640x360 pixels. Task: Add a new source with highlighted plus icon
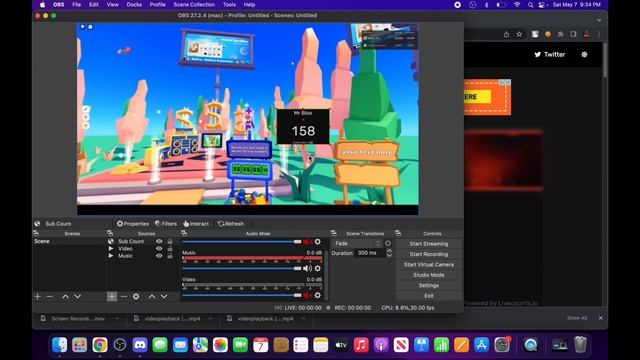[112, 297]
